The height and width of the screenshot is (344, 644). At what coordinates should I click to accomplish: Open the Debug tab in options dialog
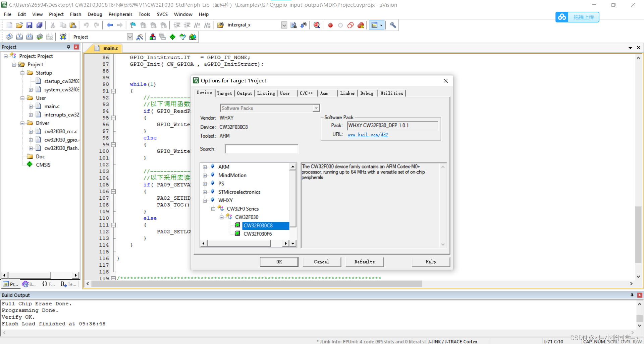tap(367, 93)
